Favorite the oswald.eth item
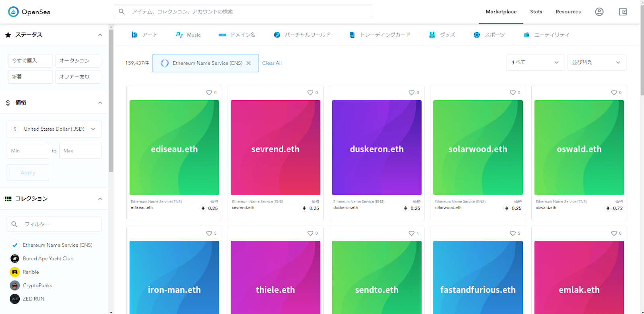This screenshot has height=314, width=644. (614, 92)
